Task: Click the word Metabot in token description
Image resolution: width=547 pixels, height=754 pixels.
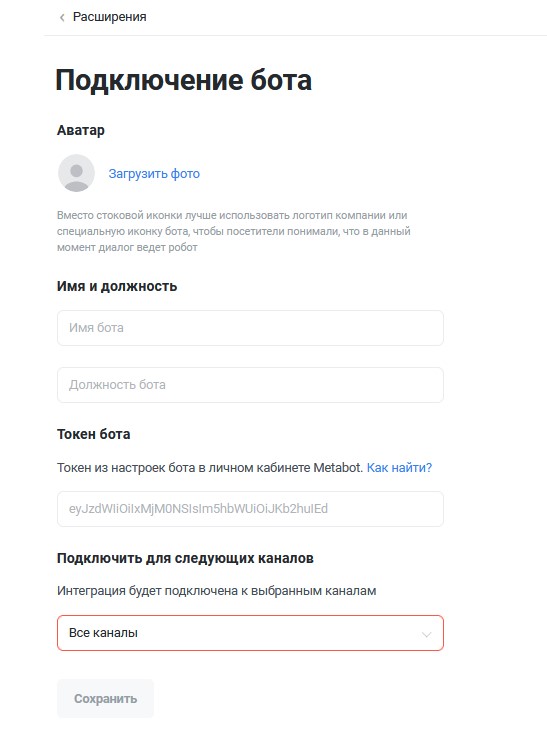Action: tap(338, 467)
